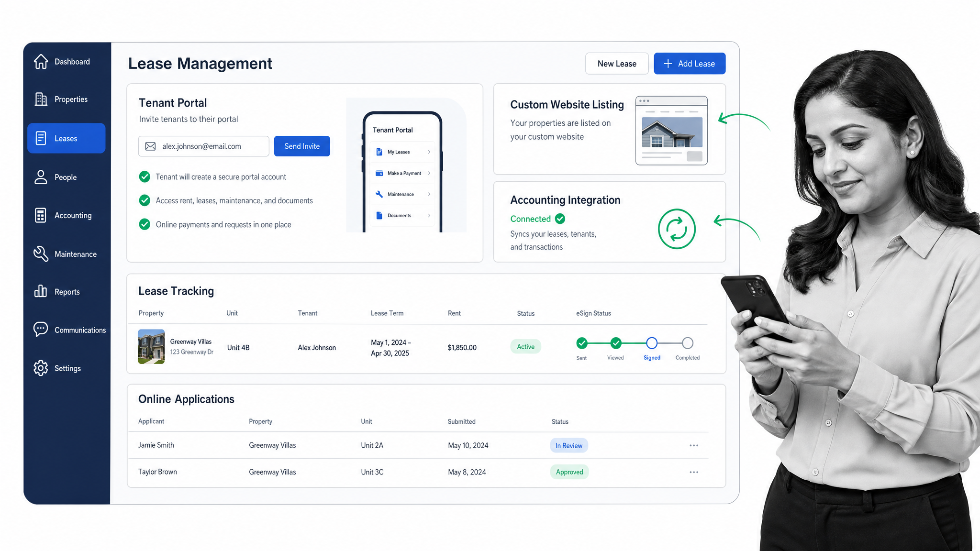The image size is (980, 551).
Task: Click the 123 Greenway Dr address
Action: tap(192, 352)
